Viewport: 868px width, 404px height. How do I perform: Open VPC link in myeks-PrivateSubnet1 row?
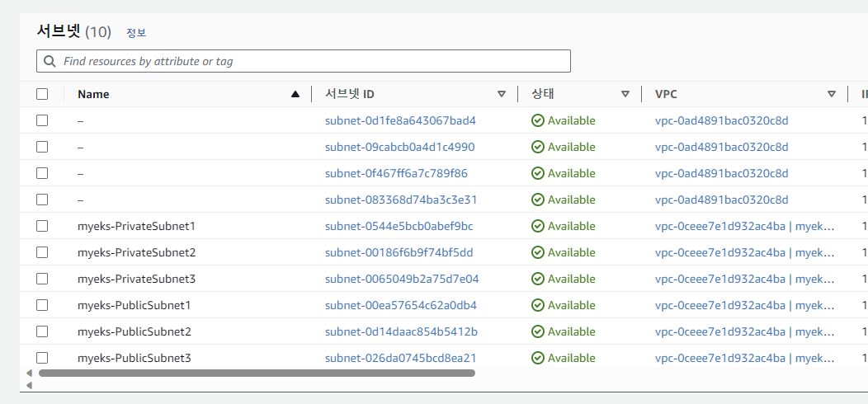tap(744, 226)
